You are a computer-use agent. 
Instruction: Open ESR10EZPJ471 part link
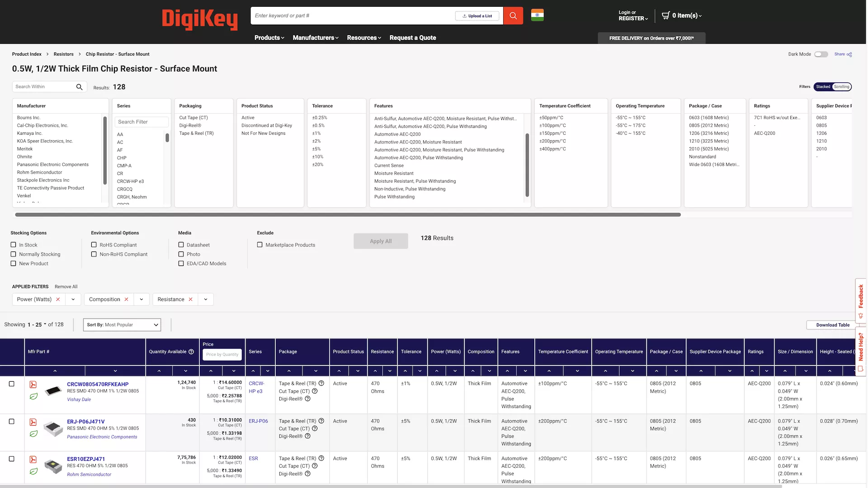tap(86, 459)
